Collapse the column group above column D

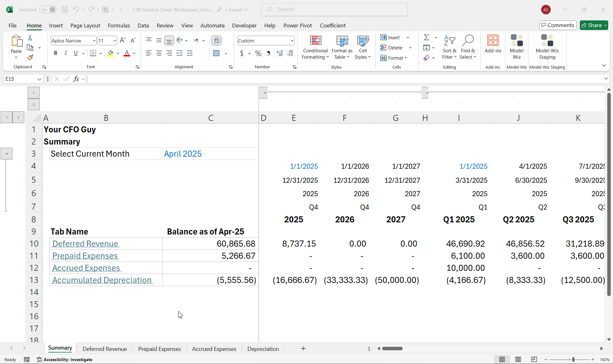[x=264, y=93]
